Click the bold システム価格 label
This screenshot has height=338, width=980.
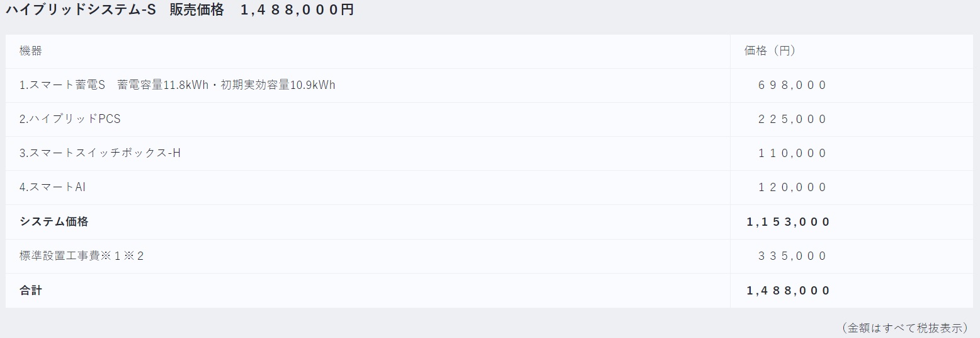54,222
